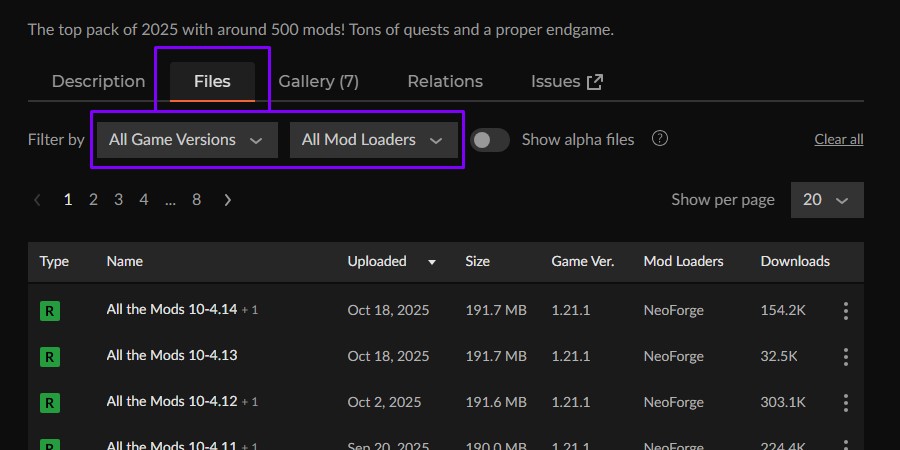This screenshot has height=450, width=900.
Task: Expand the All Mod Loaders dropdown
Action: coord(373,140)
